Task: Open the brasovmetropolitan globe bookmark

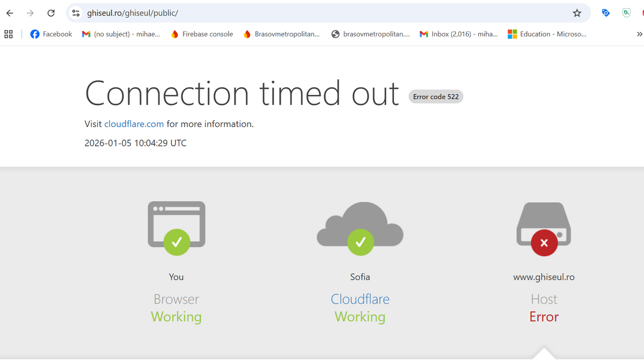Action: click(x=370, y=34)
